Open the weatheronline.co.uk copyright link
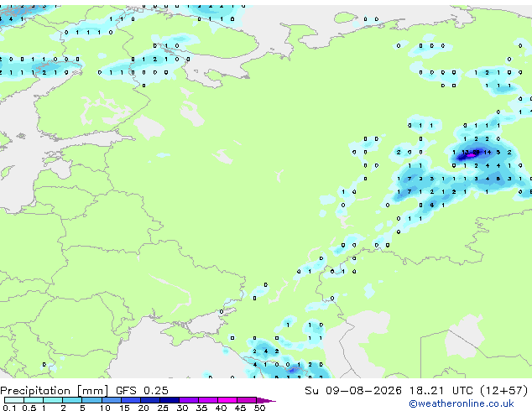Screen dimensions: 532x411 tap(462, 403)
